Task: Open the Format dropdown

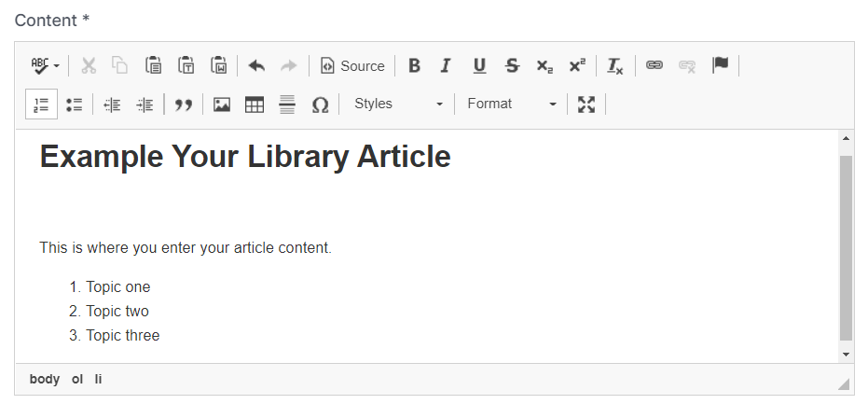Action: point(512,104)
